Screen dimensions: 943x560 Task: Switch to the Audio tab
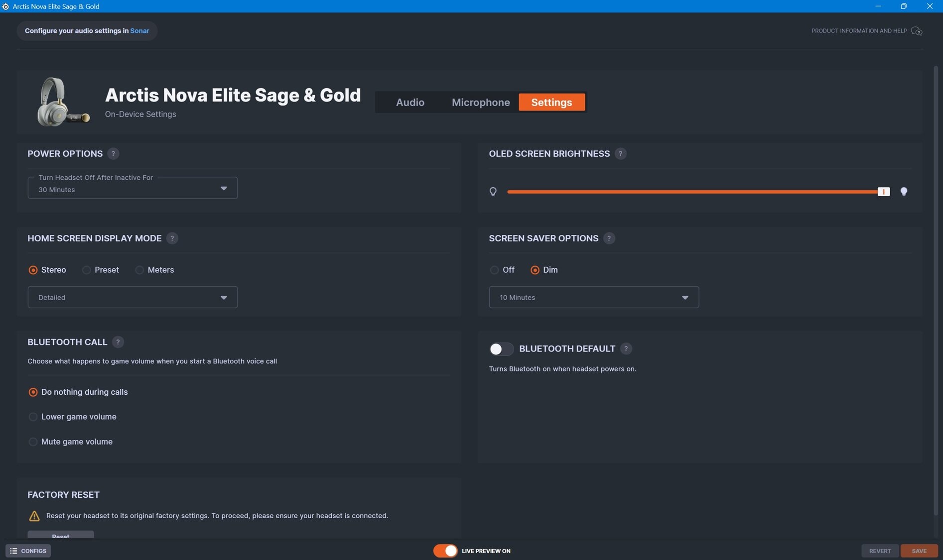410,103
